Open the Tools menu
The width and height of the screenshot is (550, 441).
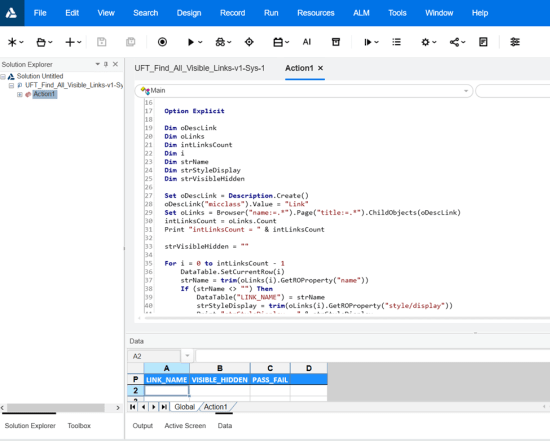[x=397, y=13]
